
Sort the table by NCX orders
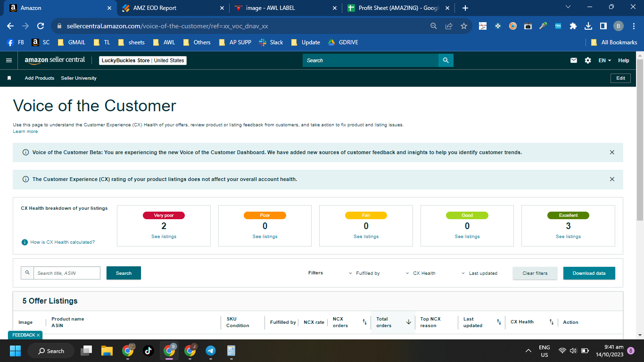pos(364,322)
